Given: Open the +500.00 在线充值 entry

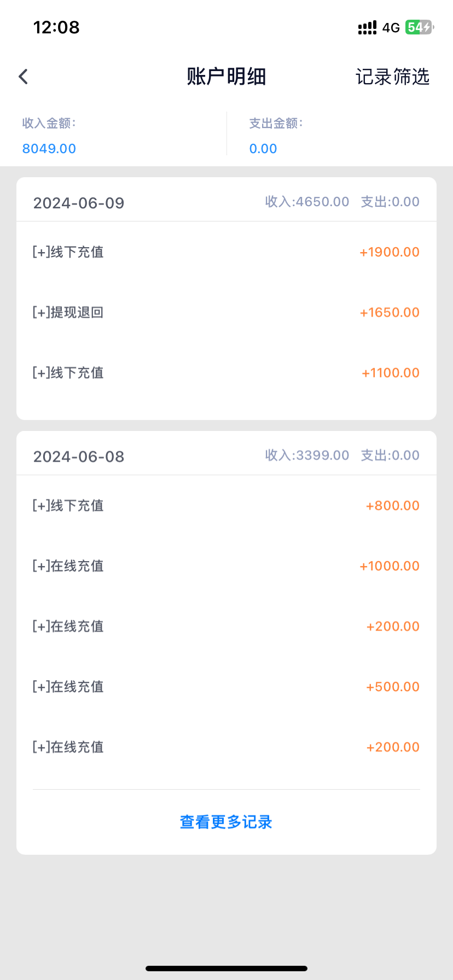Looking at the screenshot, I should coord(226,687).
